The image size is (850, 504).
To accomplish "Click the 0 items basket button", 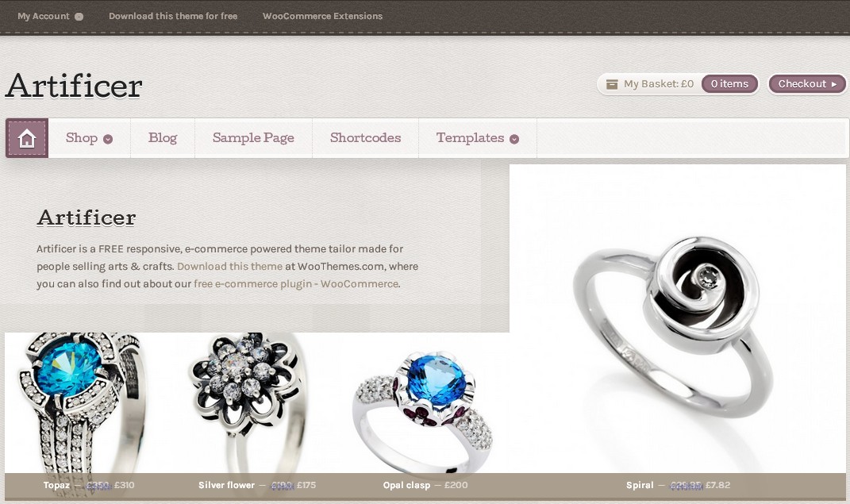I will tap(729, 84).
